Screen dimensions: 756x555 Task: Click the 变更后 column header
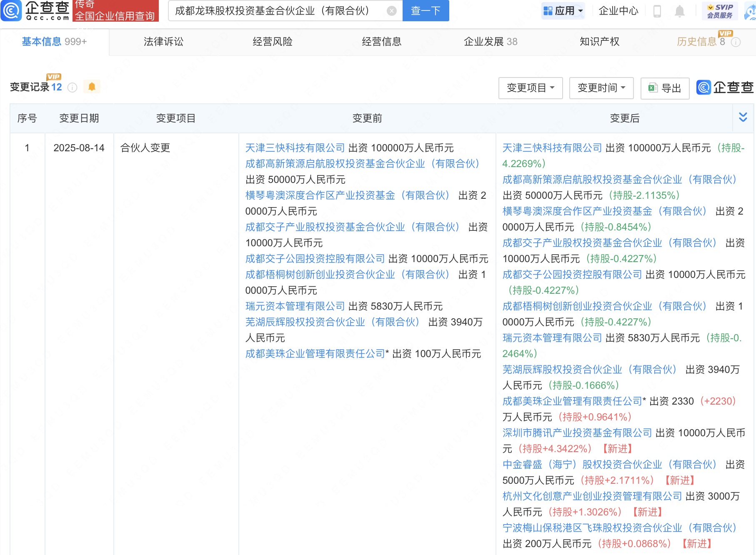(x=624, y=118)
